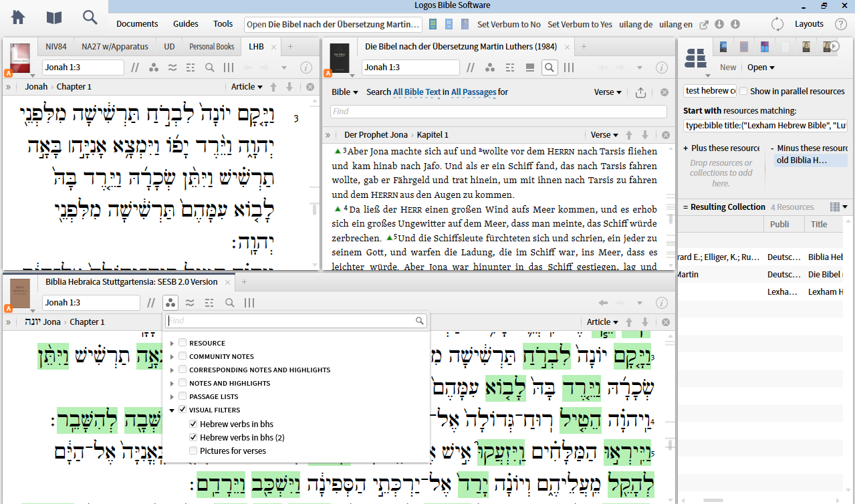Image resolution: width=855 pixels, height=504 pixels.
Task: Switch to the NIV84 tab
Action: tap(55, 47)
